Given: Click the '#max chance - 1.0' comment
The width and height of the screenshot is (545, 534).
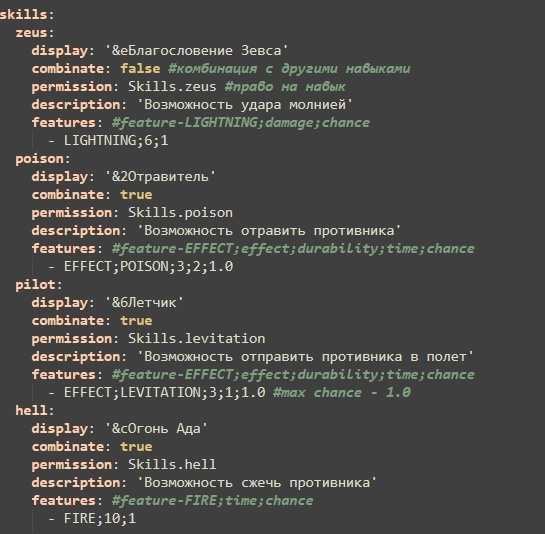Looking at the screenshot, I should 342,393.
